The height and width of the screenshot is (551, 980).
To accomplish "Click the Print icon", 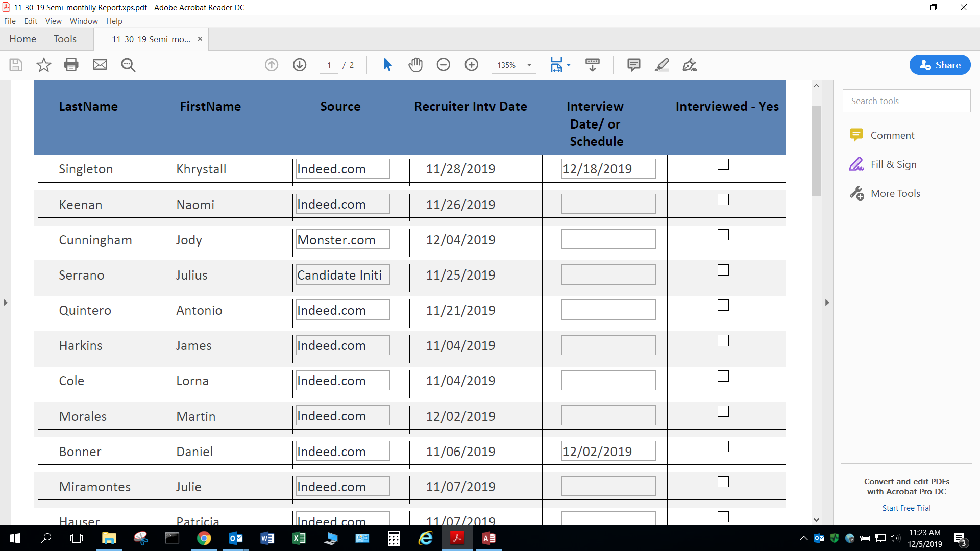I will point(71,65).
